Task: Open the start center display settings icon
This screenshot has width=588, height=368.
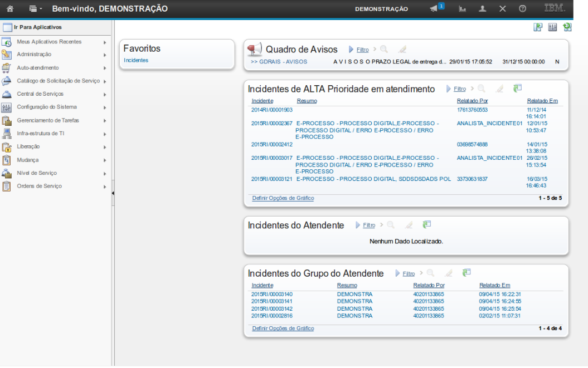Action: [552, 27]
